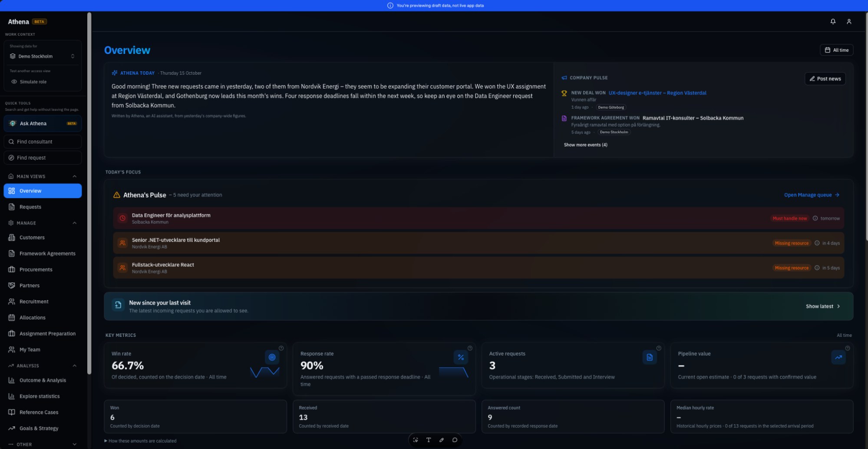Image resolution: width=868 pixels, height=449 pixels.
Task: Open help tooltip for Active requests
Action: coord(659,348)
